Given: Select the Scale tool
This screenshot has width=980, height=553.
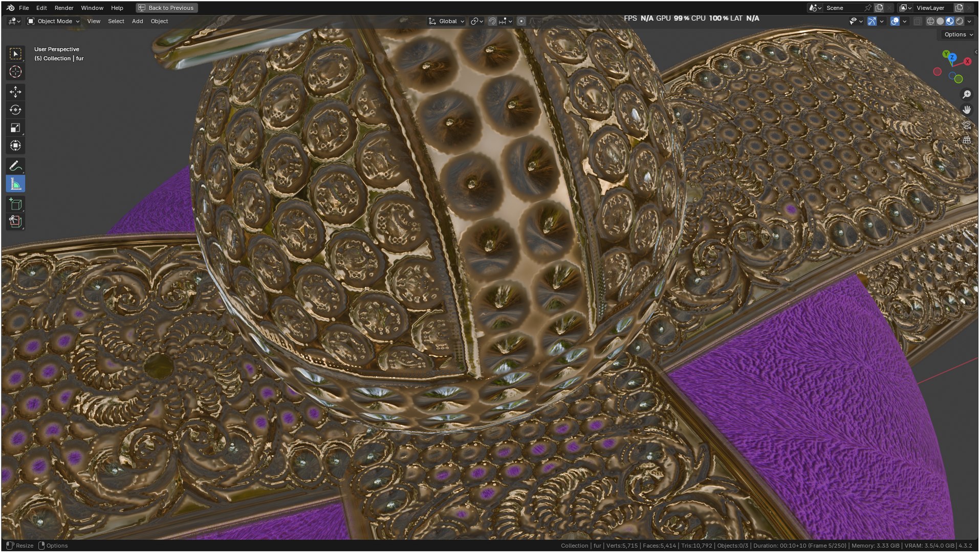Looking at the screenshot, I should (15, 127).
